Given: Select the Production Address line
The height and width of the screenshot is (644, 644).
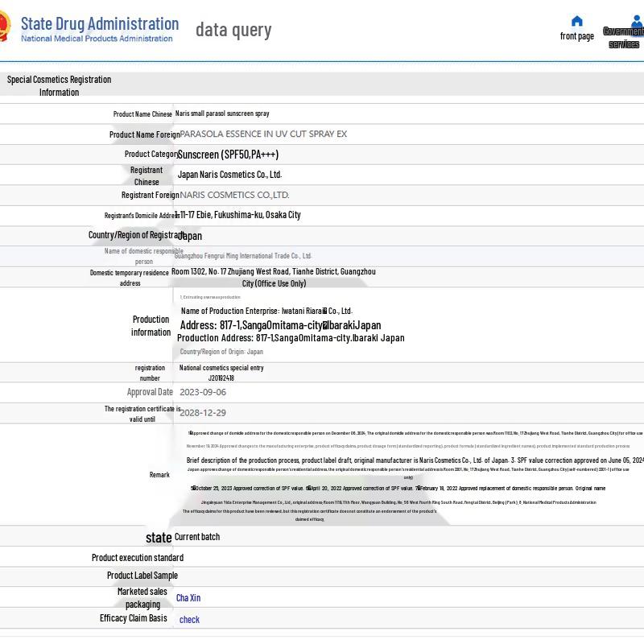Looking at the screenshot, I should click(291, 338).
